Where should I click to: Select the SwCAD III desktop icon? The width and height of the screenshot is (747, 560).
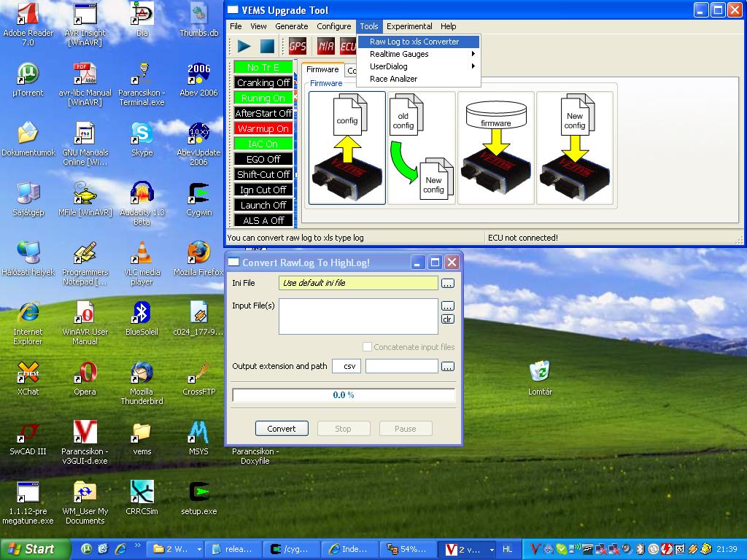(28, 438)
